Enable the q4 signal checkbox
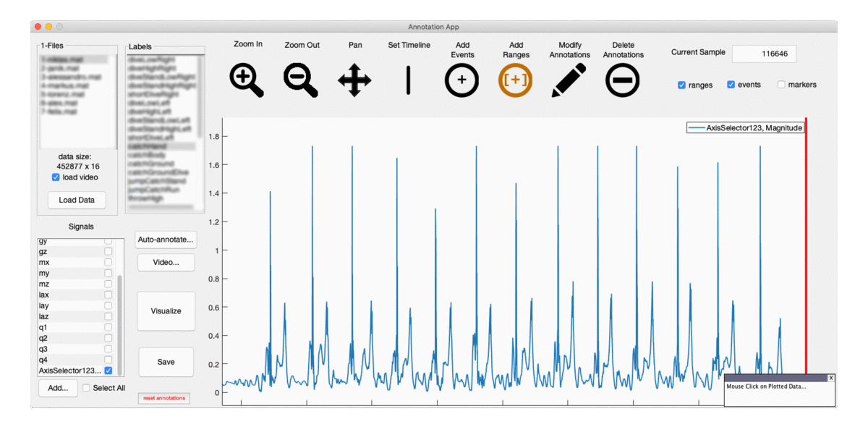The image size is (868, 448). [109, 360]
